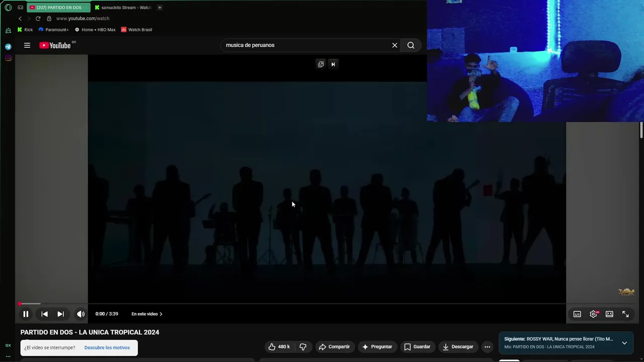
Task: Go to the previous video
Action: [x=44, y=314]
